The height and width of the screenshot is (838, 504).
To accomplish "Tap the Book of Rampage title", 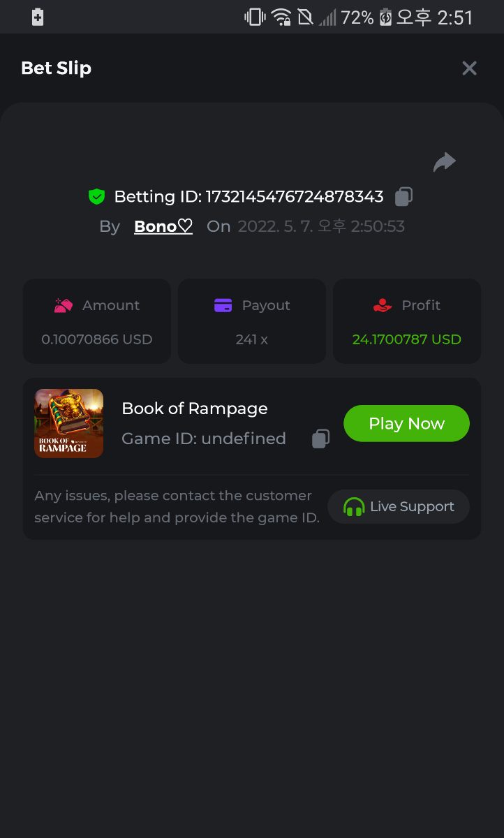I will [x=195, y=409].
